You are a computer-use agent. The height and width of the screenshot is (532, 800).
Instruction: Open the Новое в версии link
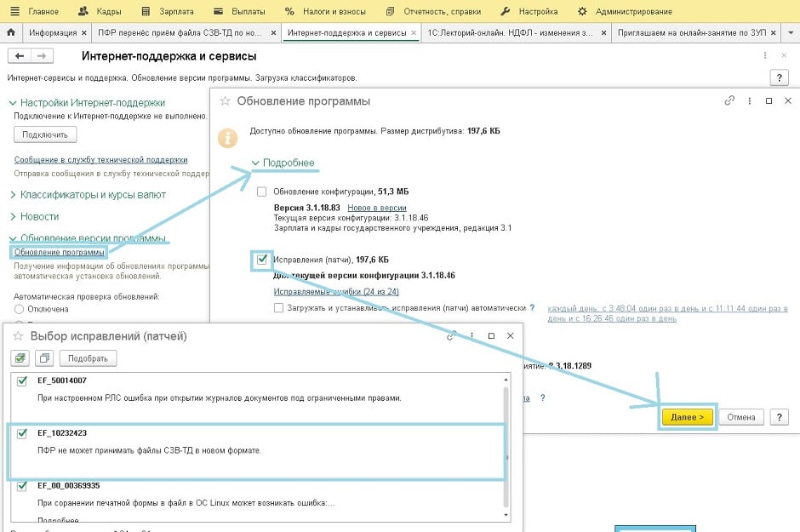click(x=376, y=208)
